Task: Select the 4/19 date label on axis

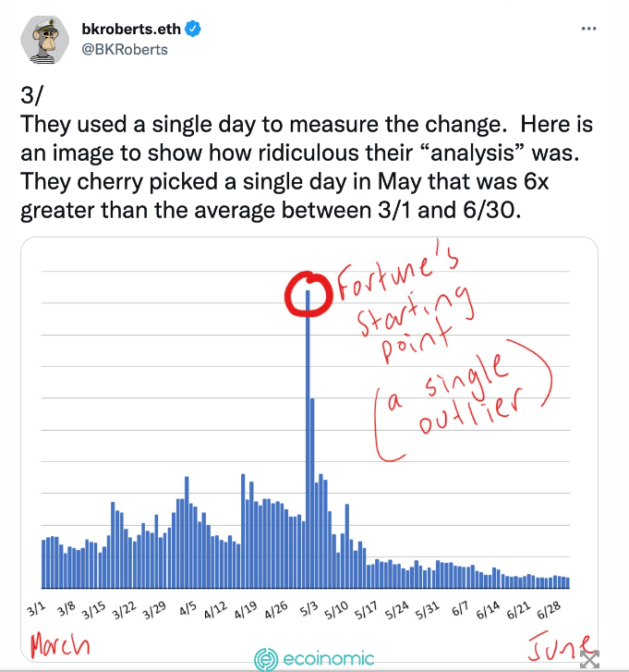Action: click(x=246, y=610)
